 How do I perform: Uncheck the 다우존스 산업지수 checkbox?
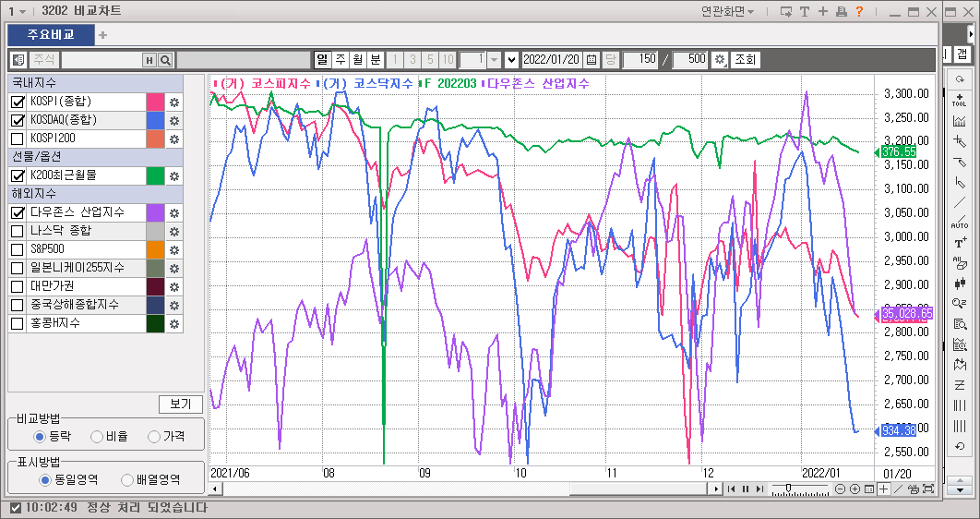click(x=18, y=212)
